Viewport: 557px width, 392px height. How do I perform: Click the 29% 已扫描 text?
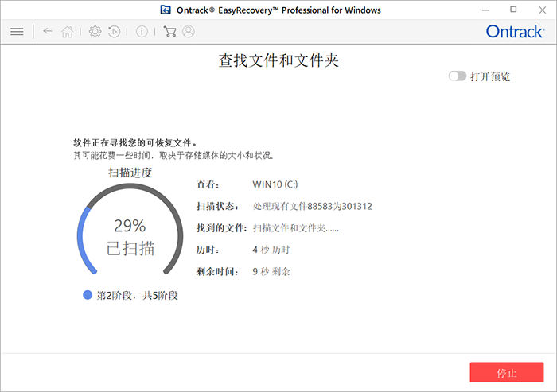click(130, 237)
